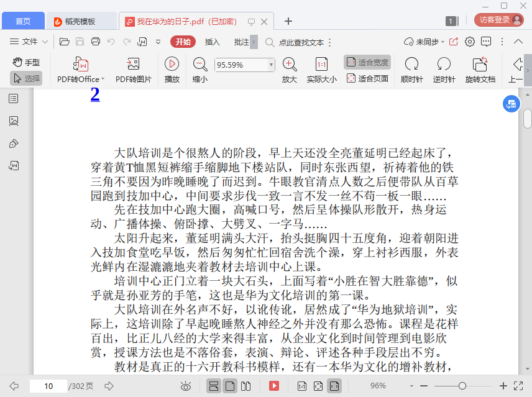
Task: Toggle continuous scrolling view mode
Action: [214, 386]
